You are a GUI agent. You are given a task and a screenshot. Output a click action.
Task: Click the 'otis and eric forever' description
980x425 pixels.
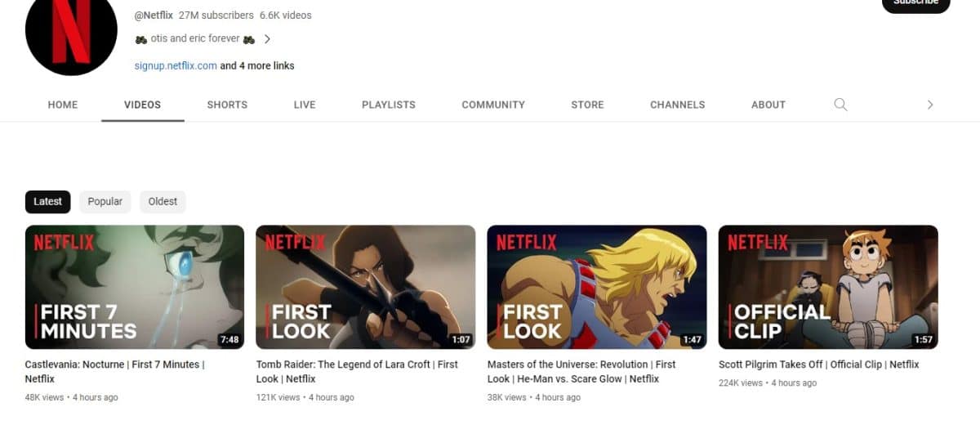click(195, 38)
